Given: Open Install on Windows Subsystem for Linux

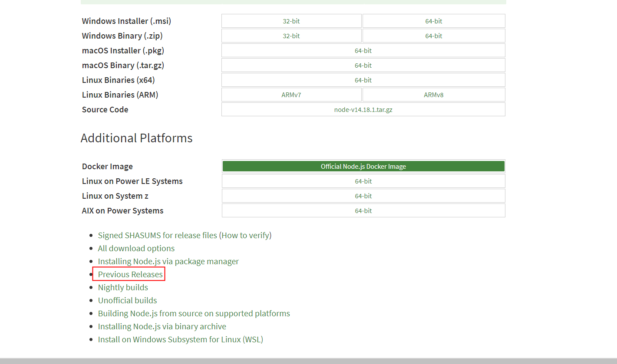Looking at the screenshot, I should (x=181, y=339).
